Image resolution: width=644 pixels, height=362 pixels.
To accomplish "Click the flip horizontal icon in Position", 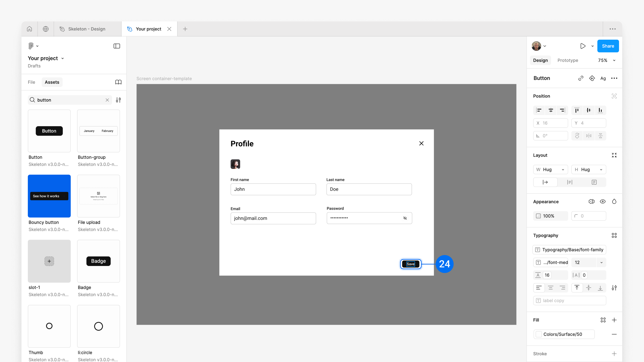I will 589,136.
